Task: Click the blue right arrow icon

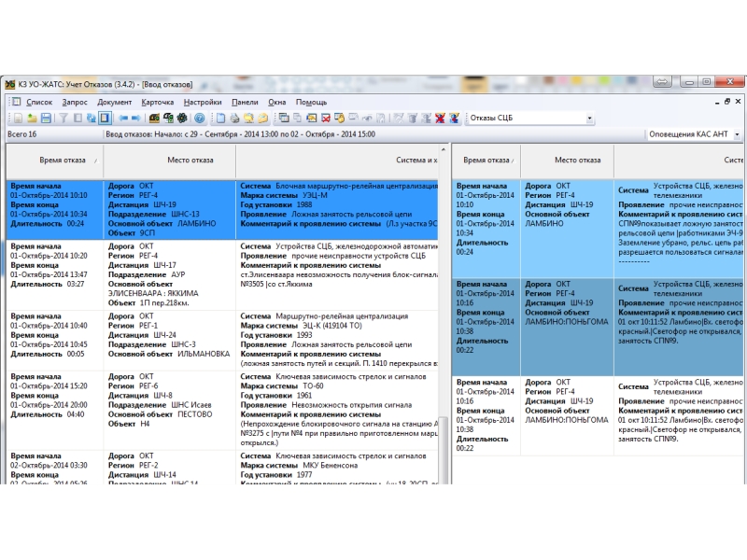Action: [136, 119]
